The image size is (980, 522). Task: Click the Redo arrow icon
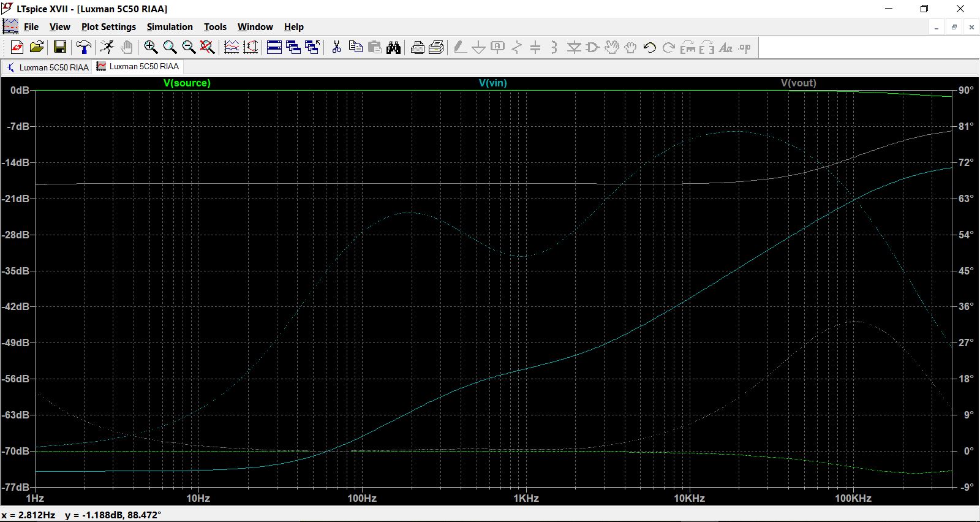[669, 47]
